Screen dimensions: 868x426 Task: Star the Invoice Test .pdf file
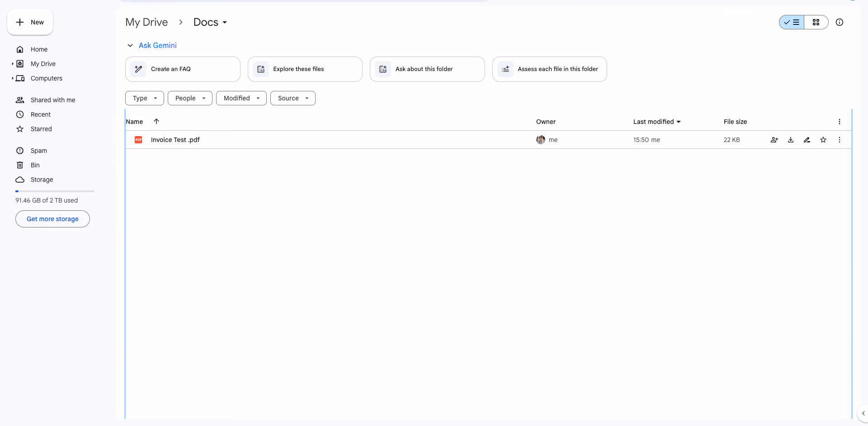click(823, 140)
